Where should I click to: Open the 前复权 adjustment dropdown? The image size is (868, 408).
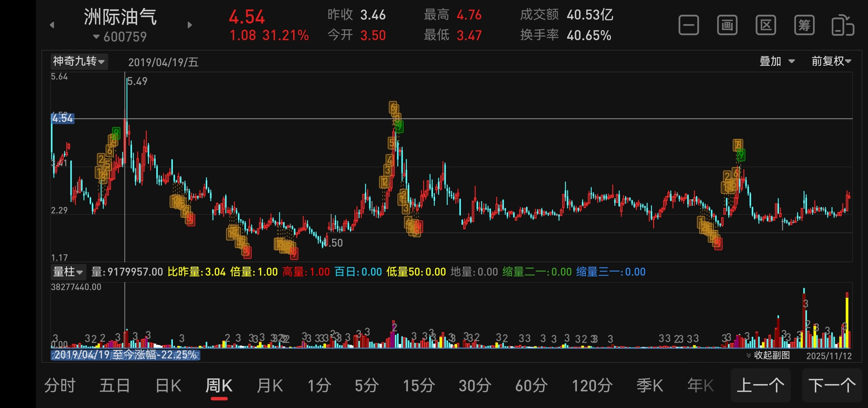coord(831,61)
